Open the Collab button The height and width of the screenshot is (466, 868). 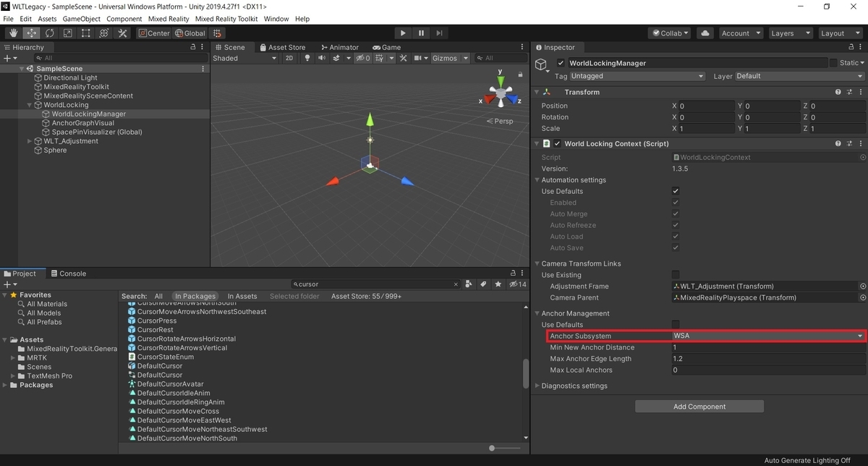pyautogui.click(x=671, y=33)
